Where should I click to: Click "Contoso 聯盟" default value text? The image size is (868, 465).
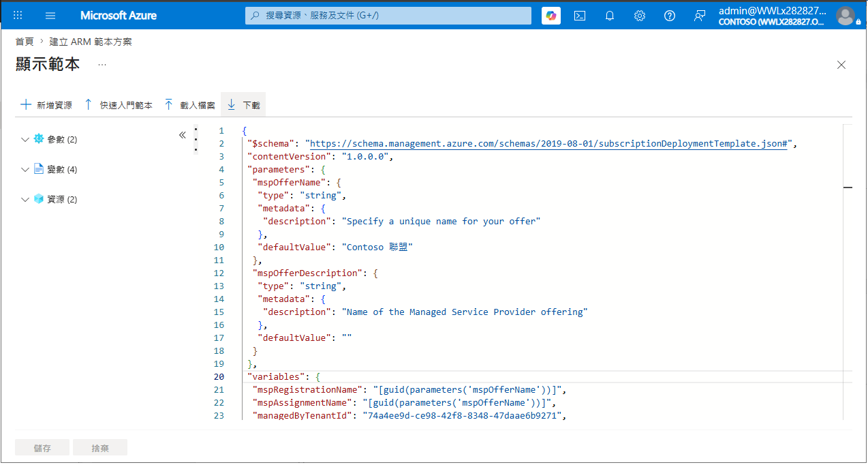(x=377, y=247)
